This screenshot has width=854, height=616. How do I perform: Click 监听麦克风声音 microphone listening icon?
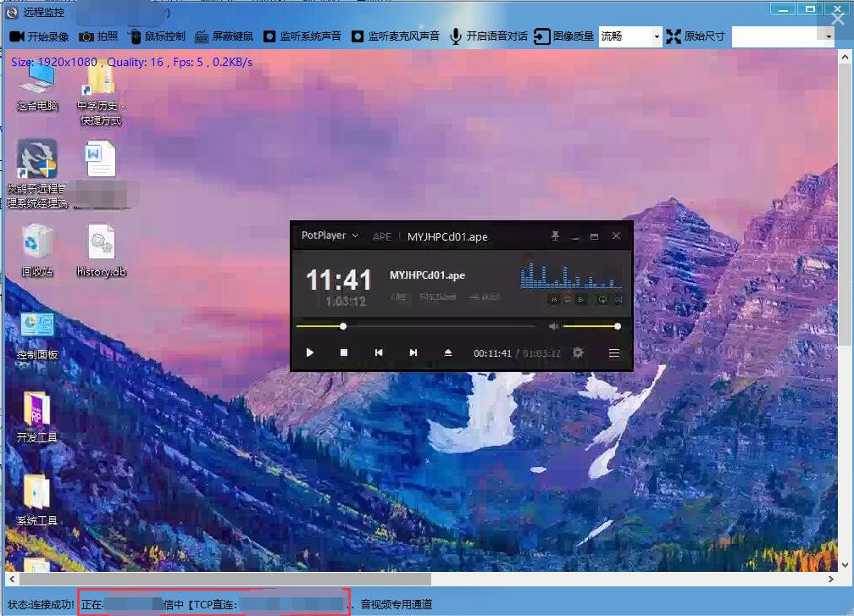click(358, 36)
